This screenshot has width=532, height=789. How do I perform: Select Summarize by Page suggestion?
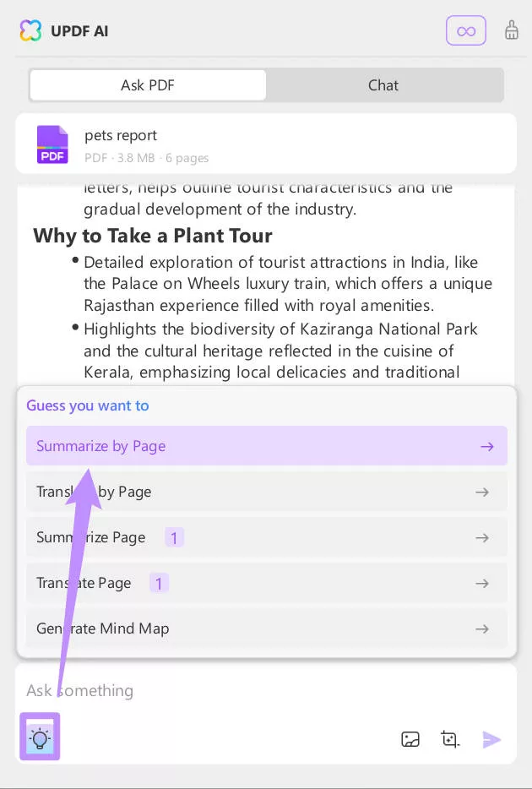(267, 446)
